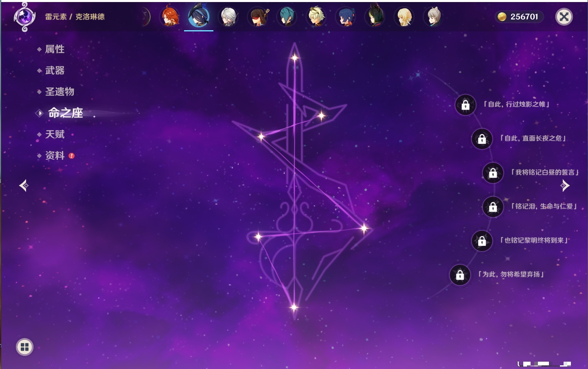Select the grey-haired avatar with cat ears
Screen dimensions: 588x369
[434, 16]
